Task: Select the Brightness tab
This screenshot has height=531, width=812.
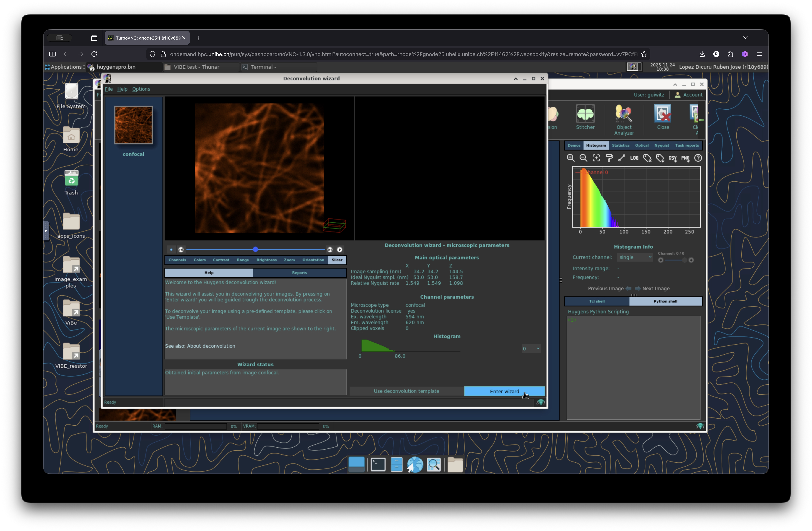Action: (266, 260)
